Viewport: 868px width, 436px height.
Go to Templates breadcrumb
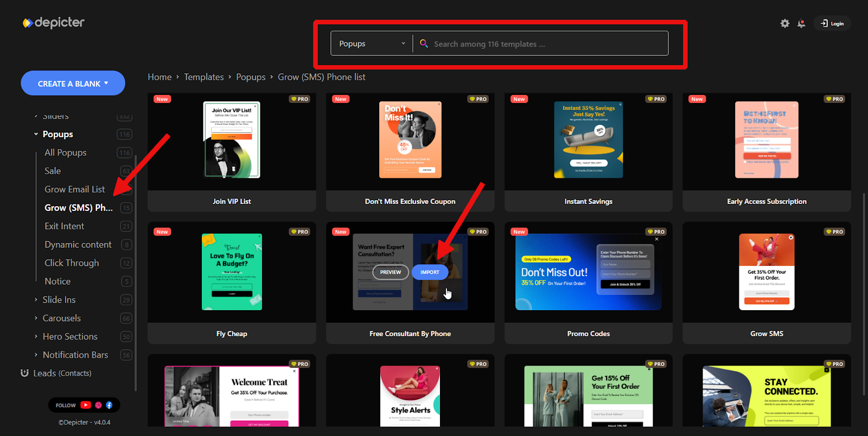coord(204,77)
